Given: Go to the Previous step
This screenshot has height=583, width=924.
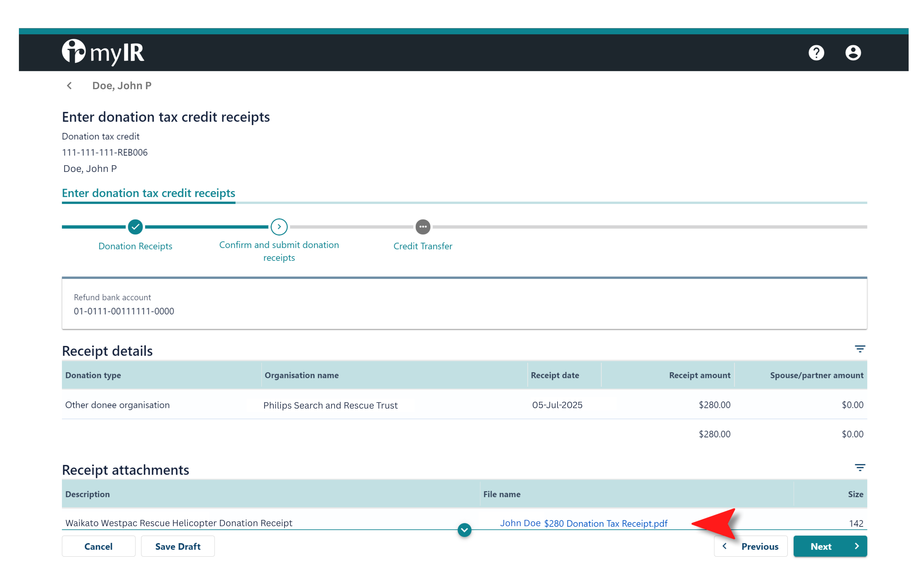Looking at the screenshot, I should [x=751, y=546].
